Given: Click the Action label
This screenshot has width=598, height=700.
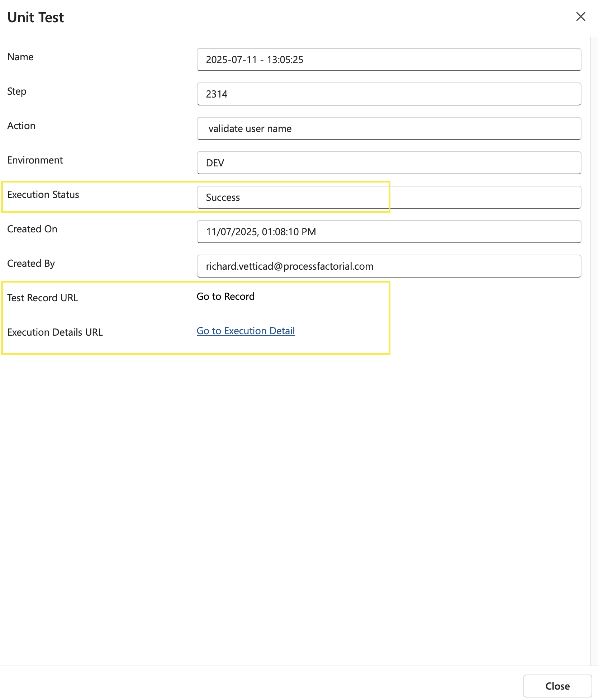Looking at the screenshot, I should click(x=21, y=126).
